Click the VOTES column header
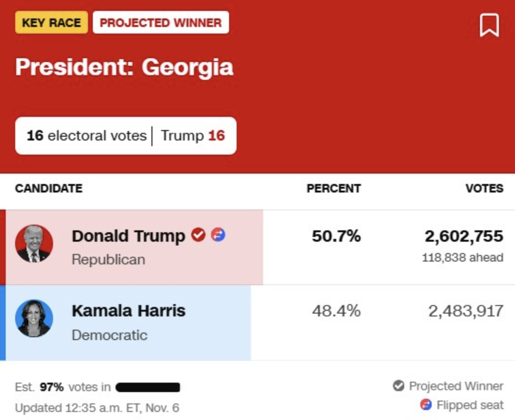The height and width of the screenshot is (420, 515). tap(484, 188)
